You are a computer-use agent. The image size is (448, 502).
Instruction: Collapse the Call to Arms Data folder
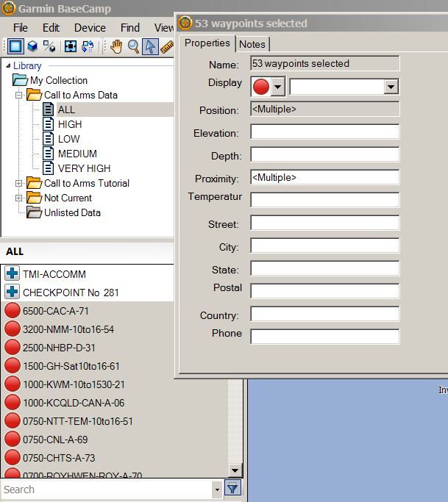point(18,95)
